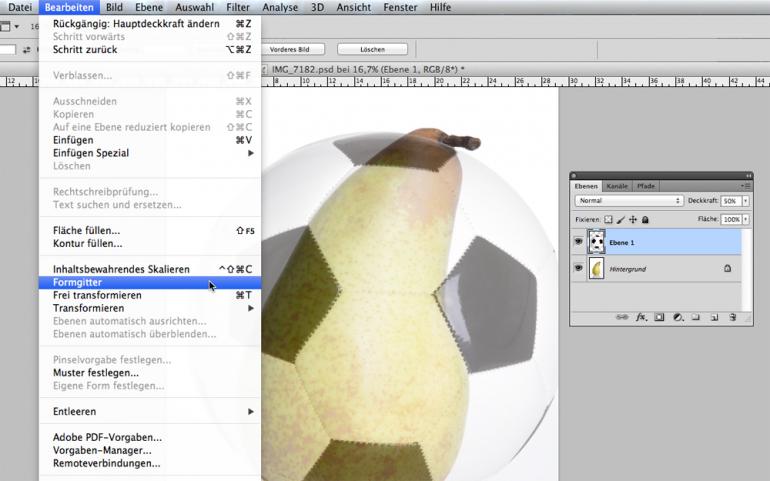Click the Fläche 100% input field
Image resolution: width=770 pixels, height=481 pixels.
(731, 219)
